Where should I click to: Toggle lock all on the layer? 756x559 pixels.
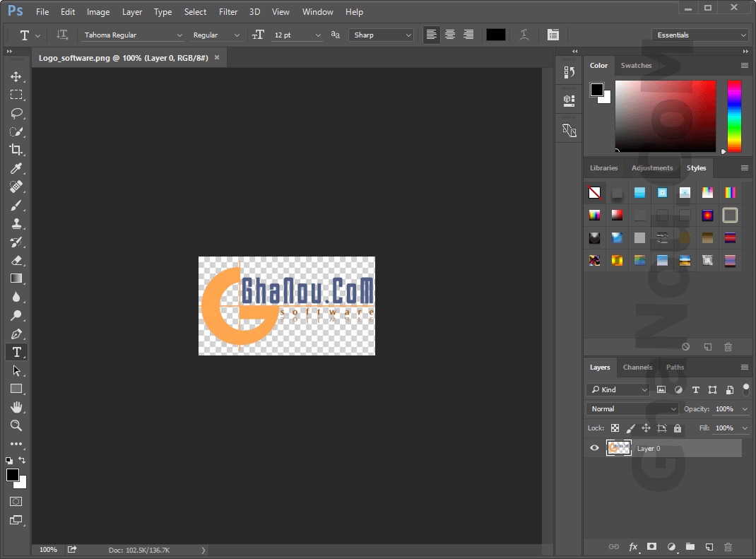[678, 428]
